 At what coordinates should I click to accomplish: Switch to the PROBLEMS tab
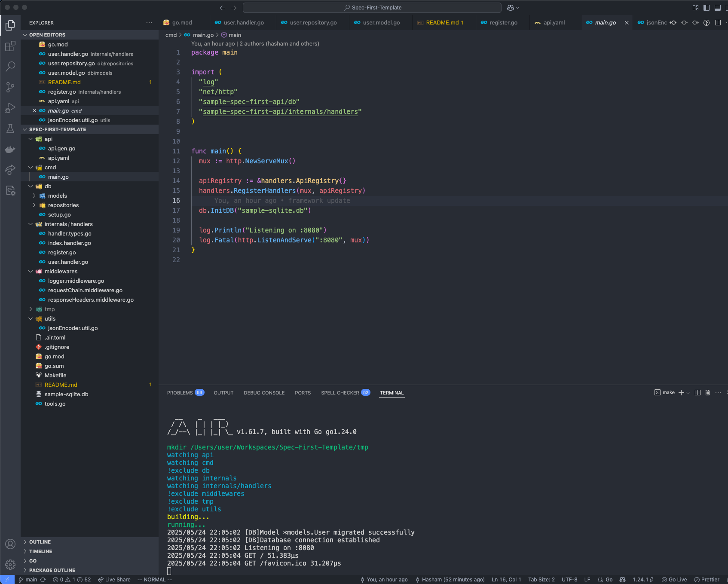tap(181, 392)
